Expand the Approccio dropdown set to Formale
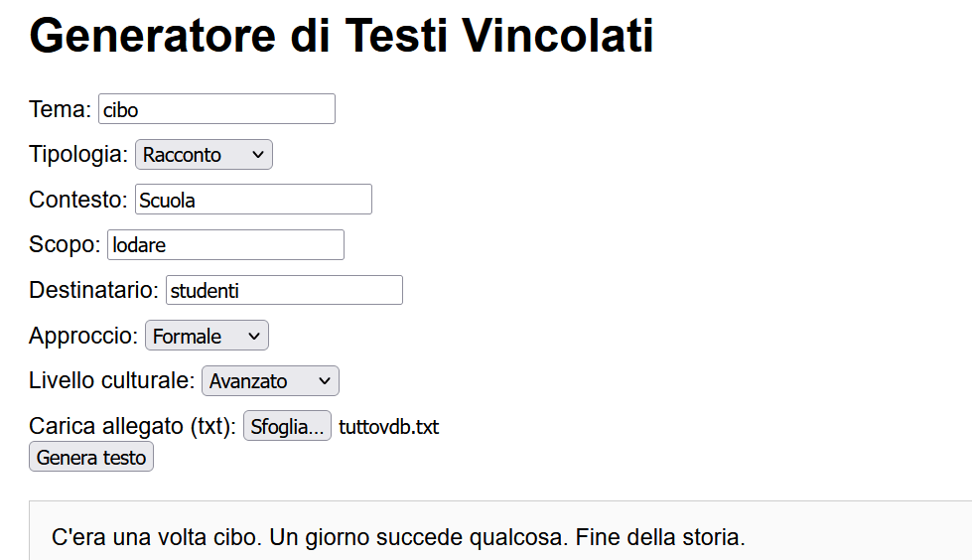The width and height of the screenshot is (972, 560). 207,337
